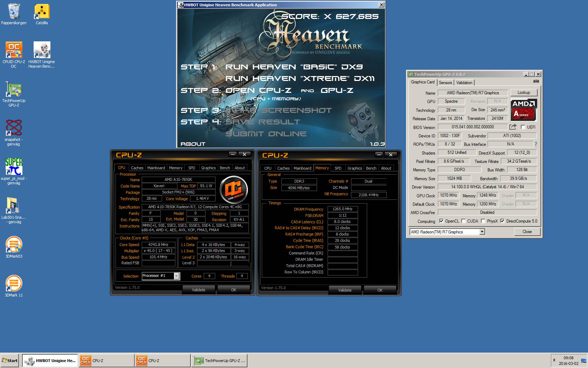The width and height of the screenshot is (588, 368).
Task: Click OK in the CPU-Z Memory window
Action: click(380, 290)
